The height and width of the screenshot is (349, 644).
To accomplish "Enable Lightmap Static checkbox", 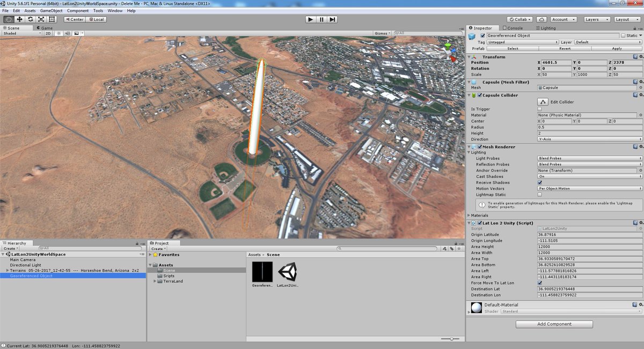I will tap(540, 194).
